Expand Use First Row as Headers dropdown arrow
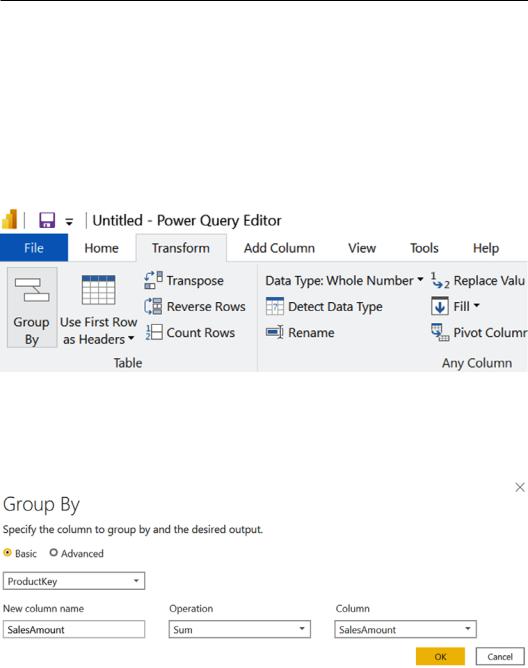 pyautogui.click(x=131, y=339)
